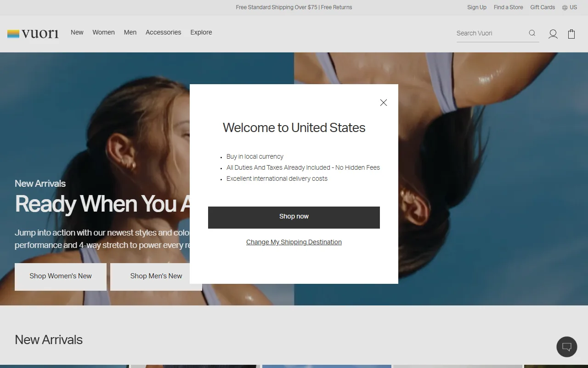Click the search magnifier icon
The height and width of the screenshot is (368, 588).
click(x=532, y=33)
